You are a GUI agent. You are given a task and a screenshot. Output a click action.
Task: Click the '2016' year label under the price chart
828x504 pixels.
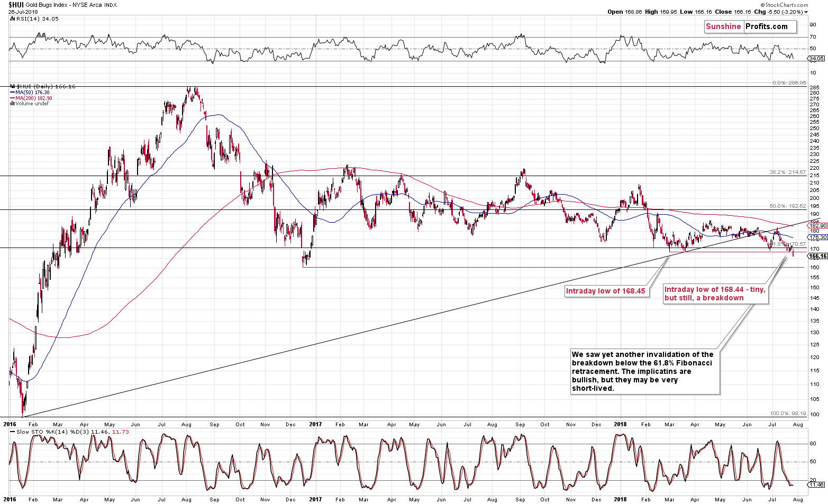pyautogui.click(x=10, y=424)
